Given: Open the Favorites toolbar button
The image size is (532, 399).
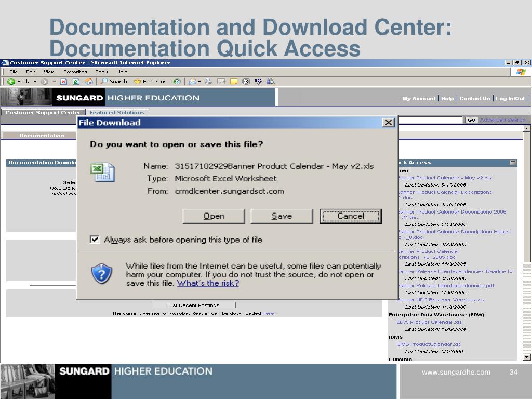Looking at the screenshot, I should pyautogui.click(x=150, y=82).
